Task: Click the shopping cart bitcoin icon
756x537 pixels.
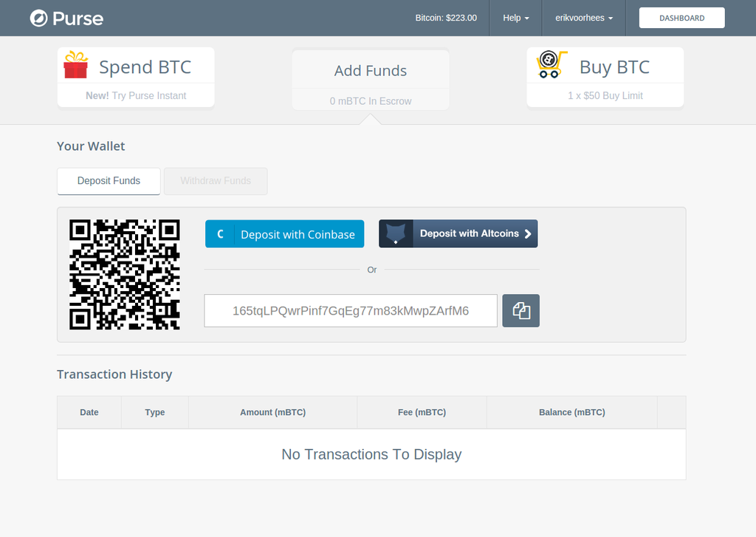Action: 551,64
